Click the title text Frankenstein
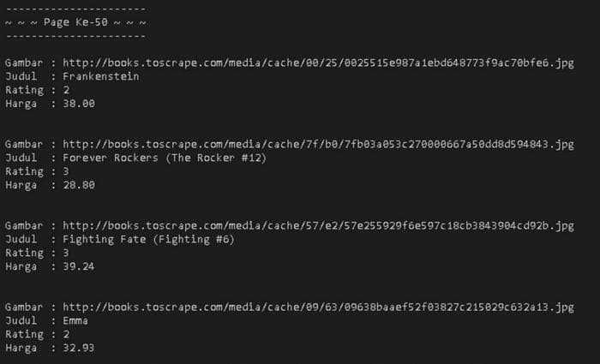Image resolution: width=600 pixels, height=364 pixels. tap(101, 76)
